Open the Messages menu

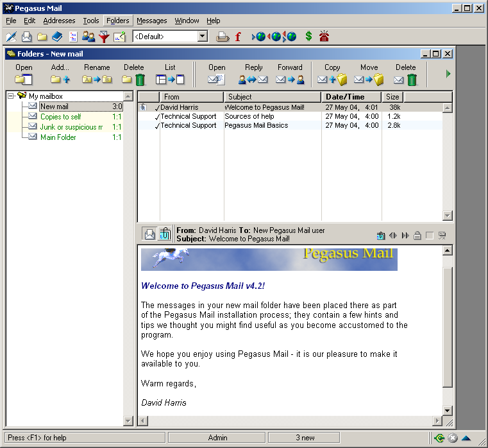coord(151,21)
